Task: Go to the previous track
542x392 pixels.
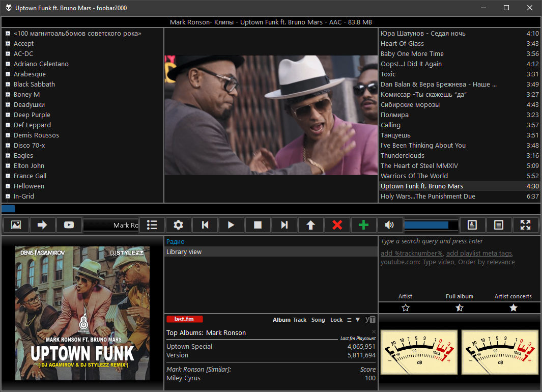Action: 205,225
